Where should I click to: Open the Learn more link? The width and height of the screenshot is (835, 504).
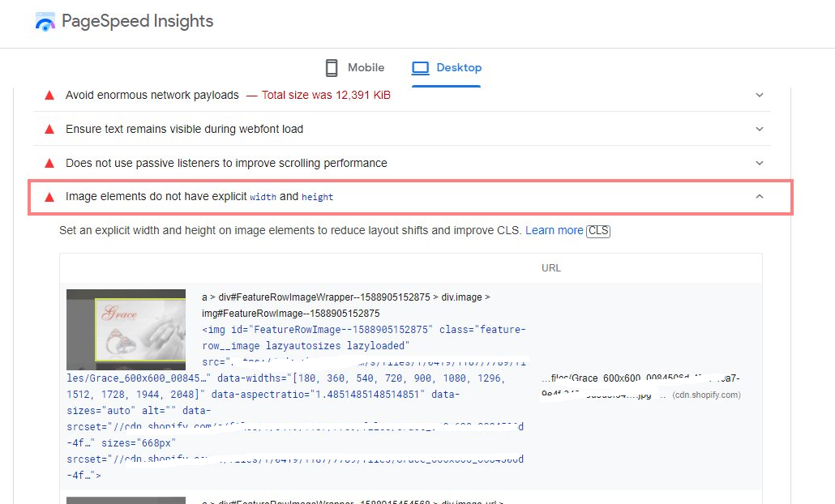(x=554, y=231)
